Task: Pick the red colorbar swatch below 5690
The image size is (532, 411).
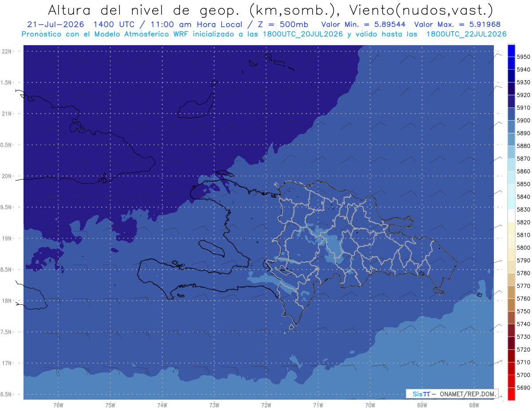Action: tap(511, 394)
